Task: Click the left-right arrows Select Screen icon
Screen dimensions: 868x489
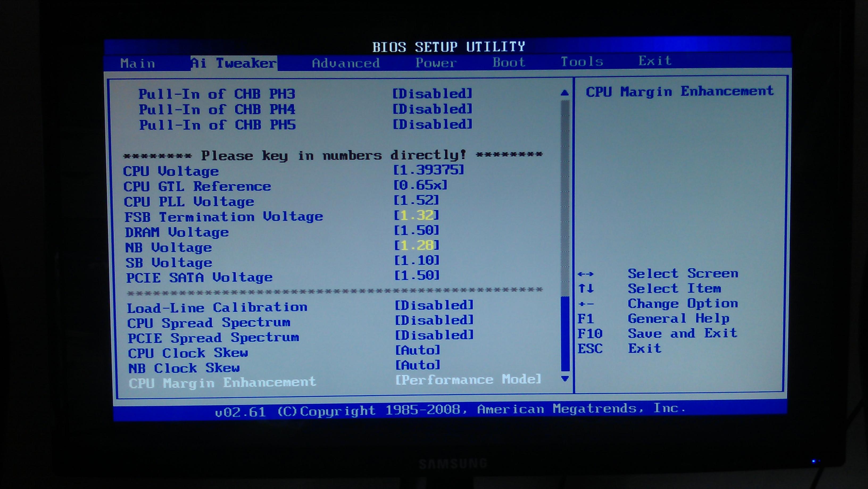Action: pyautogui.click(x=586, y=274)
